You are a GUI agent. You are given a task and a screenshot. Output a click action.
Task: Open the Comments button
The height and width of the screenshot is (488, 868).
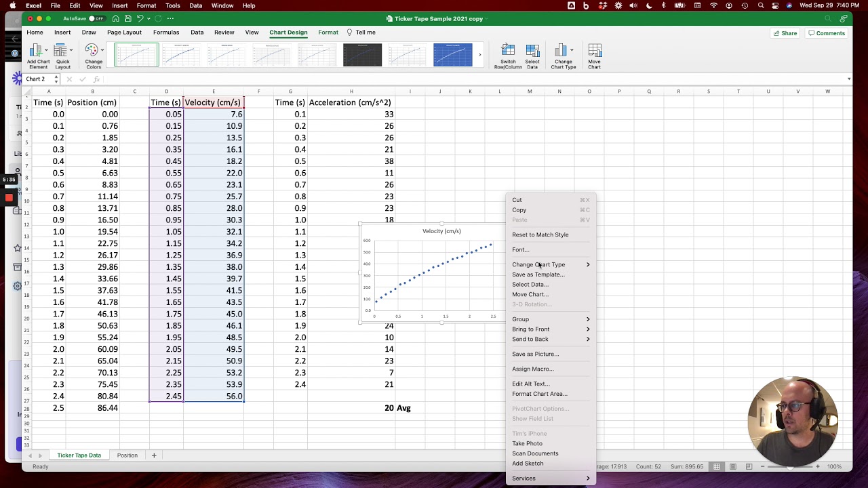click(827, 33)
